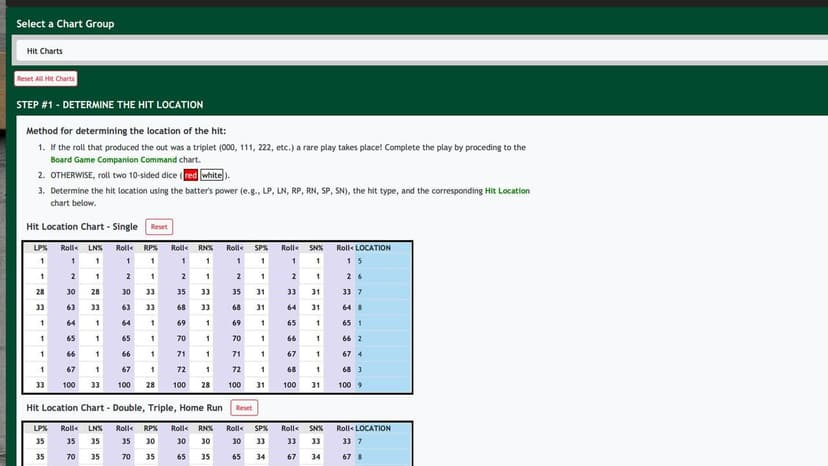The width and height of the screenshot is (828, 466).
Task: Click LP% value 33 in Single chart location 8 row
Action: pos(40,307)
